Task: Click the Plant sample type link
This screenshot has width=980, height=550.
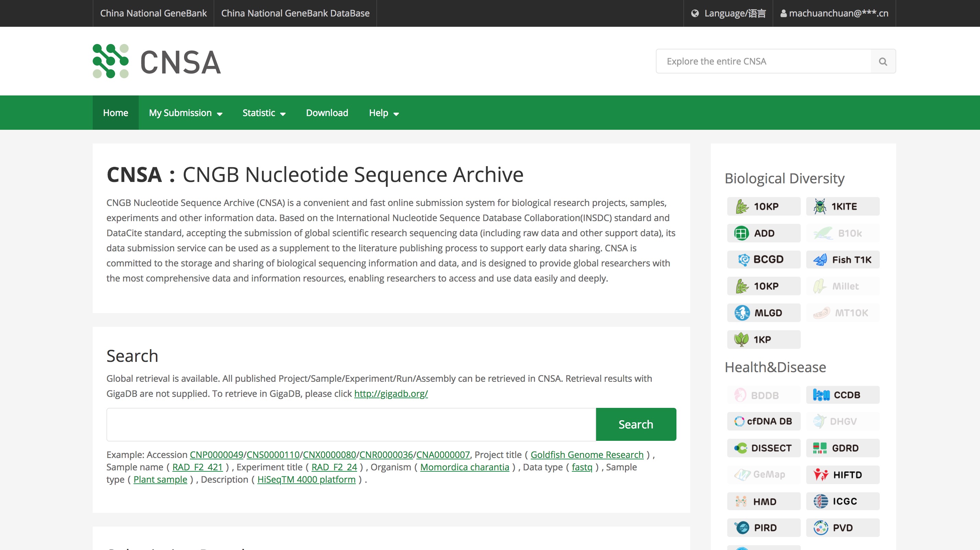Action: pos(160,480)
